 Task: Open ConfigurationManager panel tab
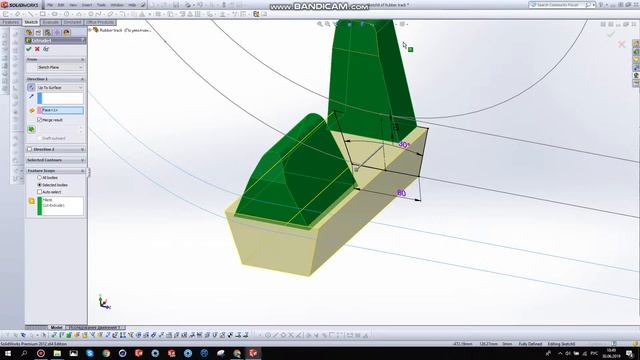coord(48,32)
